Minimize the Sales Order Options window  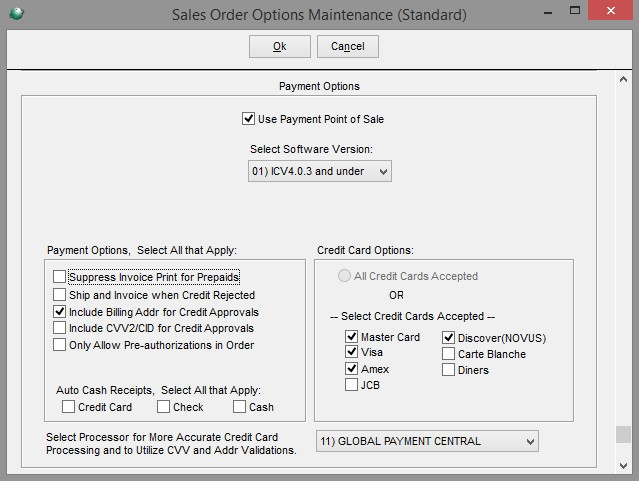point(548,12)
